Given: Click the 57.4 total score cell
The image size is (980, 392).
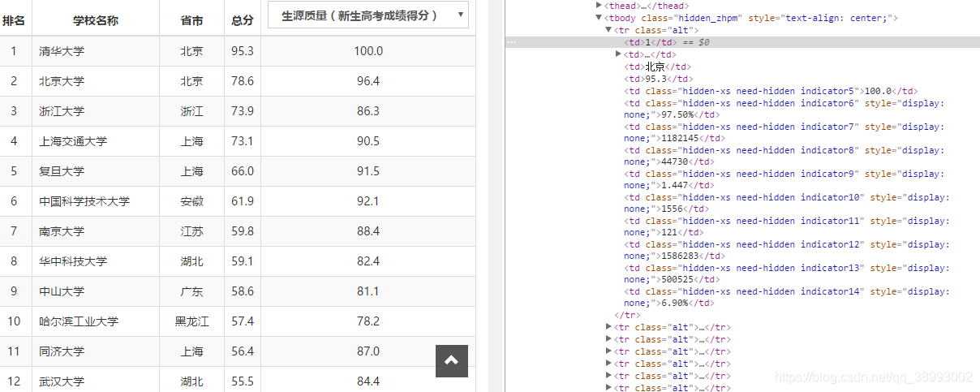Looking at the screenshot, I should click(x=243, y=321).
